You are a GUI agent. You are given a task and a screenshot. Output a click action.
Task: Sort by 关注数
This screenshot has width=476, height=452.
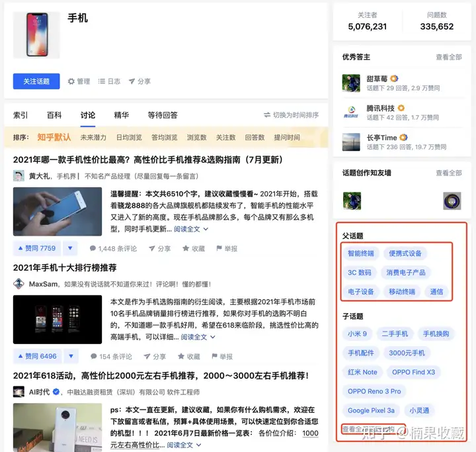[x=225, y=138]
